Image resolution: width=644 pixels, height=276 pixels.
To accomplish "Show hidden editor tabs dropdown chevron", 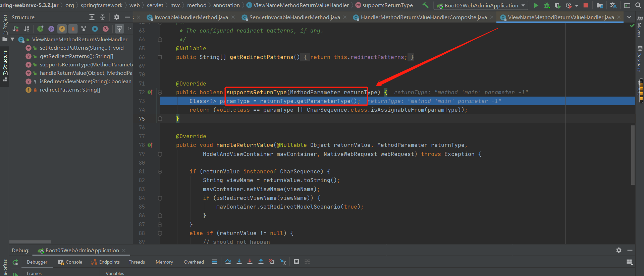I will pyautogui.click(x=629, y=17).
